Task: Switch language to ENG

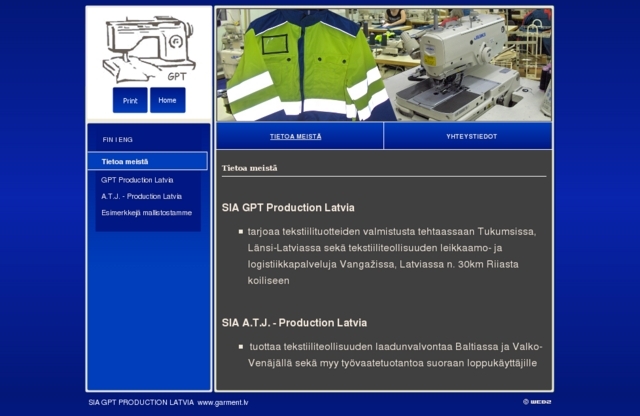Action: 126,140
